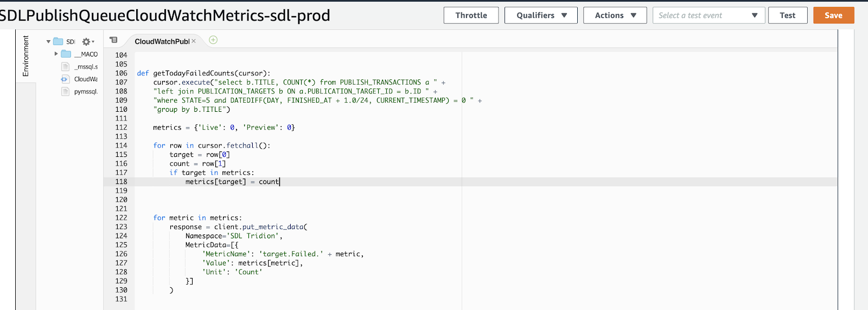The image size is (868, 310).
Task: Click the SDL root folder icon
Action: 58,42
